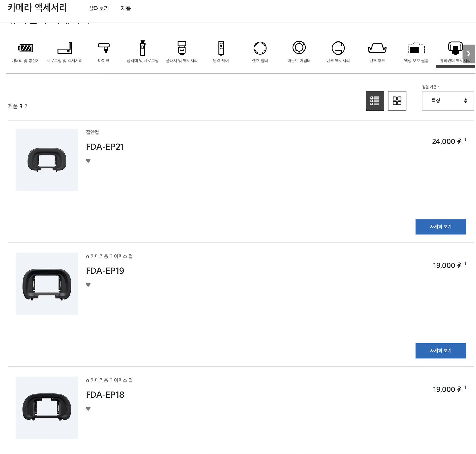
Task: Toggle favorite heart for FDA-EP19
Action: click(x=88, y=285)
